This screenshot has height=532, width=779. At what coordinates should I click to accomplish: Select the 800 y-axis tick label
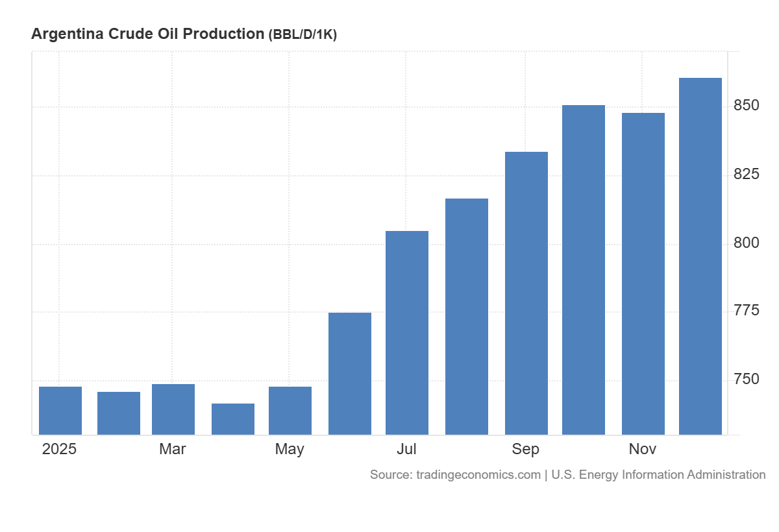coord(747,243)
